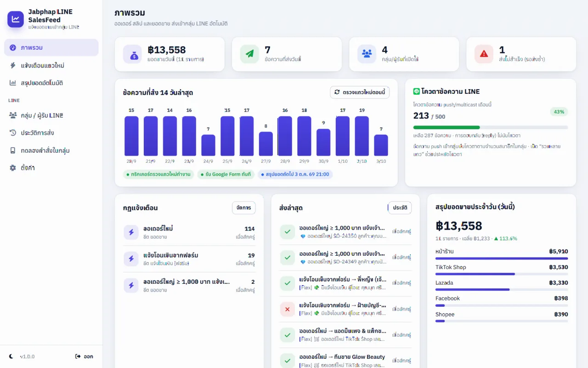Click lightning icon of แจ้งโอนเงินจากฟอร์ม rule
This screenshot has width=588, height=368.
pos(131,259)
